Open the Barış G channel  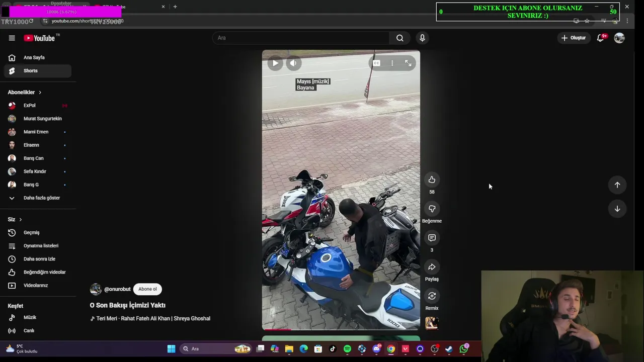point(38,185)
